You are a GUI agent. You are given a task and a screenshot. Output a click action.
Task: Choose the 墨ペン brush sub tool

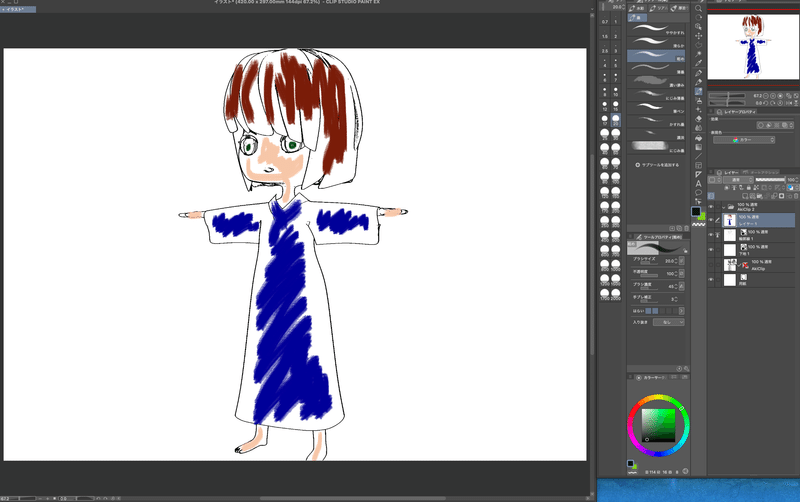(656, 108)
